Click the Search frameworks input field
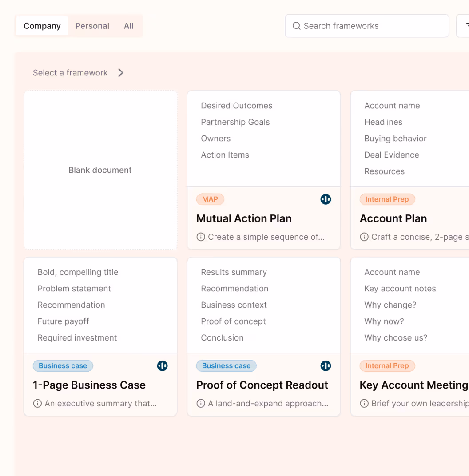 point(367,26)
